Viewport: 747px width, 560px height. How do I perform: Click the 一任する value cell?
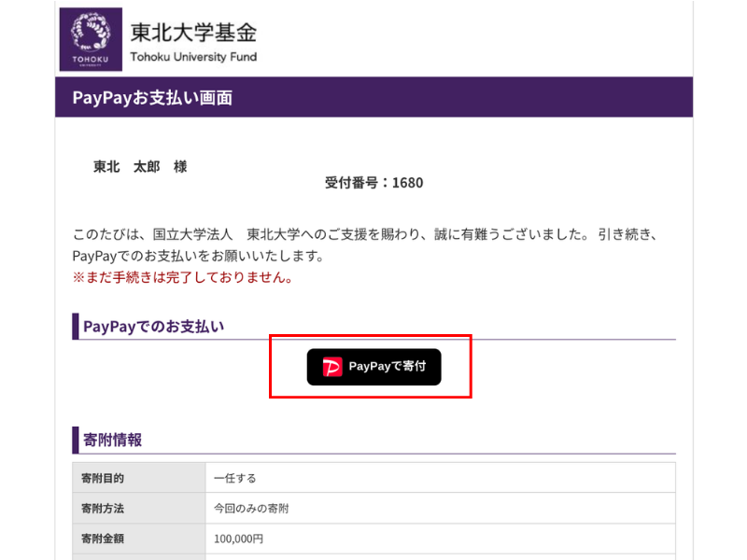[441, 478]
